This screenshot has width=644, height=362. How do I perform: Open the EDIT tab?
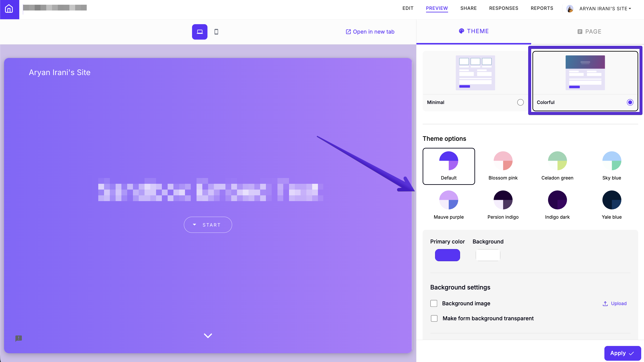[x=408, y=8]
